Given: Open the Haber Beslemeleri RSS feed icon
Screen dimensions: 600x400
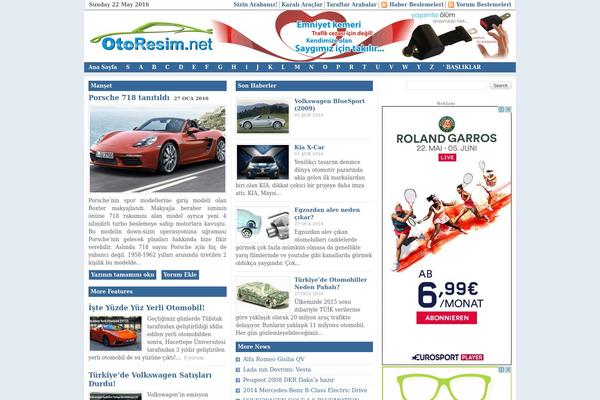Looking at the screenshot, I should (x=384, y=5).
